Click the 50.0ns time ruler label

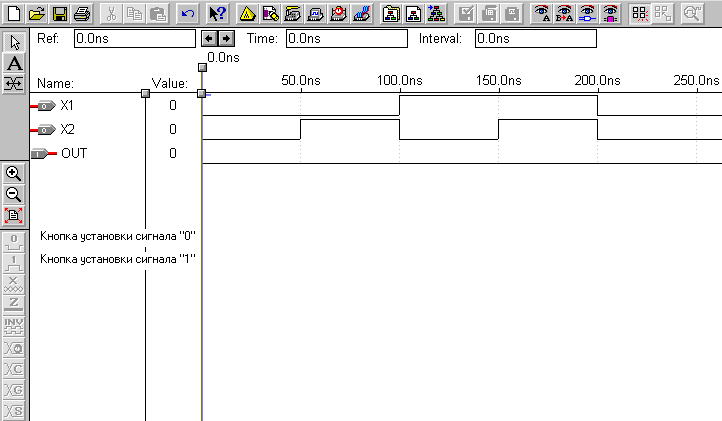(301, 81)
